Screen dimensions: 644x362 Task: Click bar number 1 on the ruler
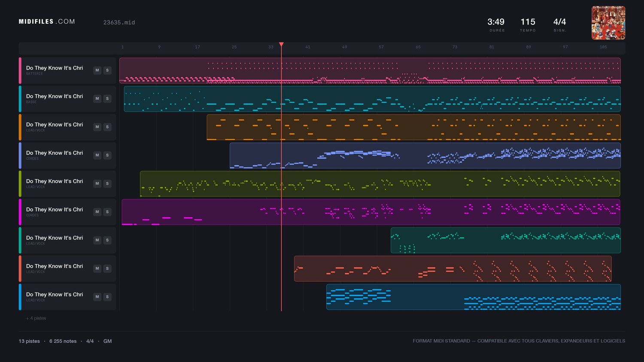(x=122, y=47)
